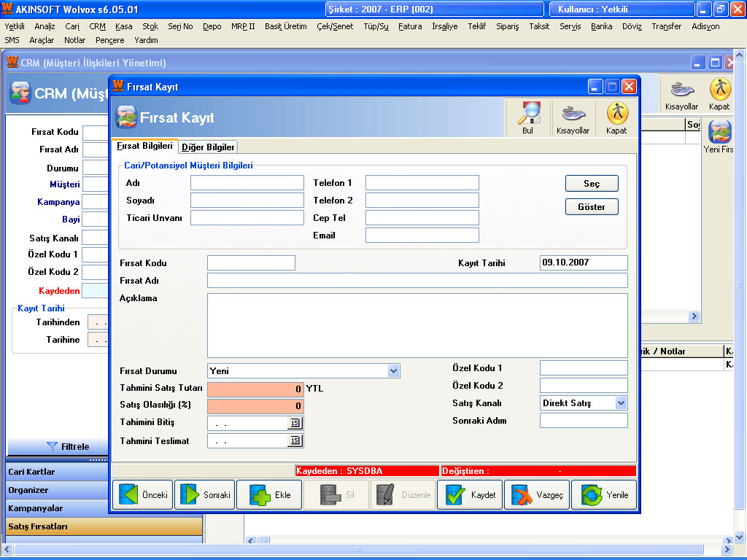Open the Cari menu

72,27
